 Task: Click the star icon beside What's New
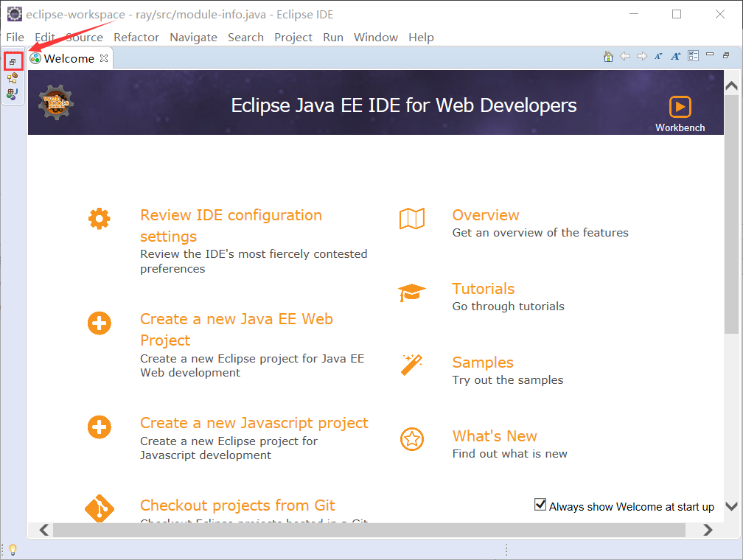tap(412, 439)
